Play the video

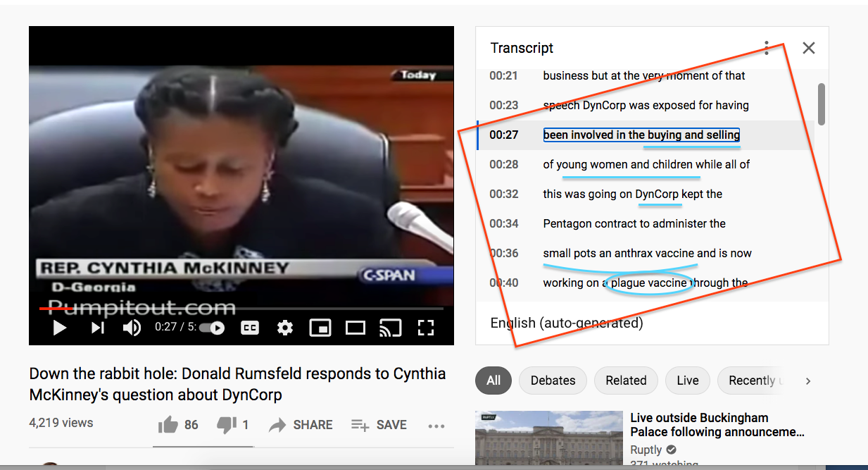(x=60, y=328)
